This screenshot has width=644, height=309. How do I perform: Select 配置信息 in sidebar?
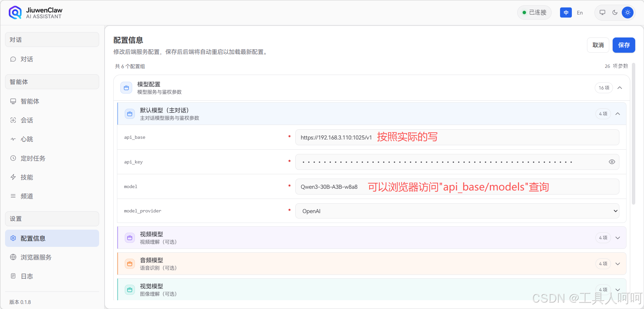pos(52,238)
